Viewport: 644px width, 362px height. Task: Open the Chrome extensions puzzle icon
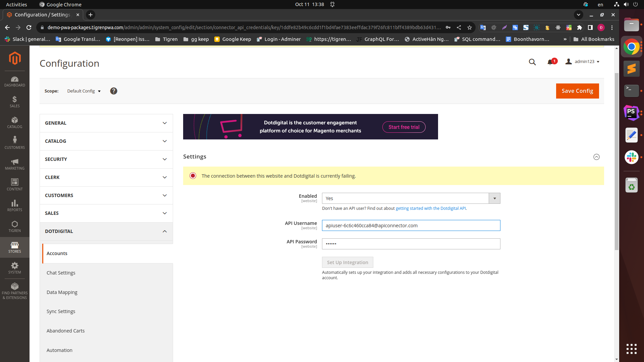(580, 27)
